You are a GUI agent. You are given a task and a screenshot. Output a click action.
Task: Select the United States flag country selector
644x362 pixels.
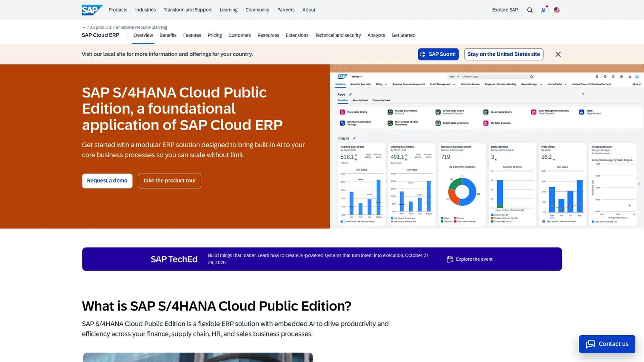(x=557, y=10)
